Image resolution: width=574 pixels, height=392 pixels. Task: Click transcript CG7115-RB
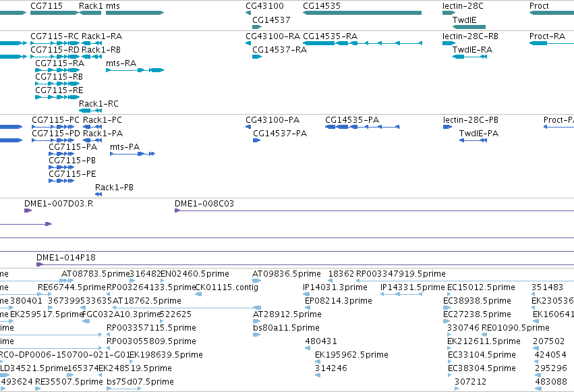click(x=59, y=77)
